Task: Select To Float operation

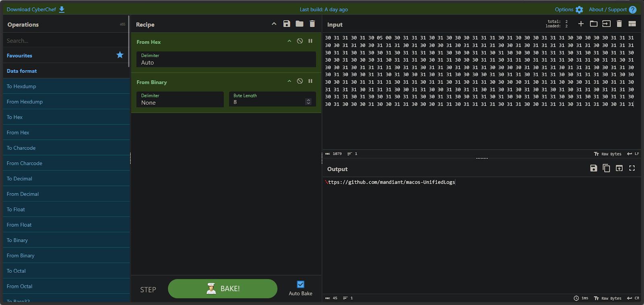Action: tap(66, 210)
